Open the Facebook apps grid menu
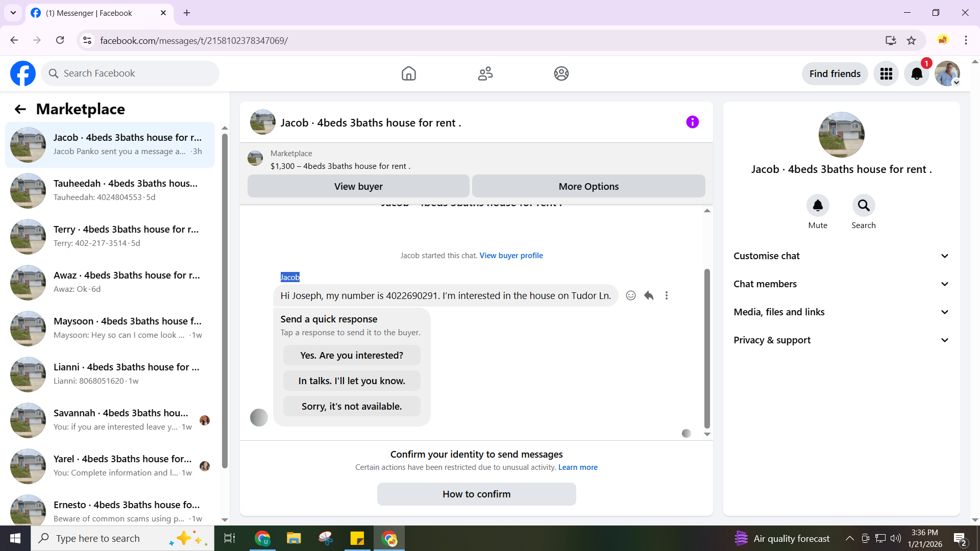Image resolution: width=980 pixels, height=551 pixels. (886, 74)
